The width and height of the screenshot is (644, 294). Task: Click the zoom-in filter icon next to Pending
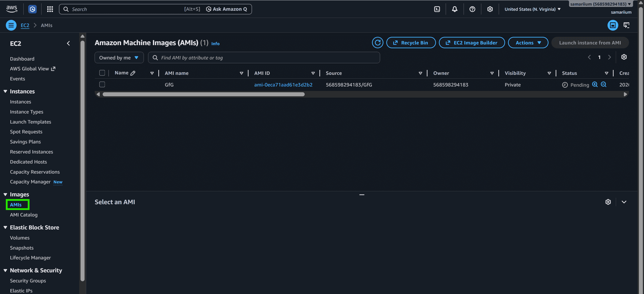pyautogui.click(x=595, y=84)
